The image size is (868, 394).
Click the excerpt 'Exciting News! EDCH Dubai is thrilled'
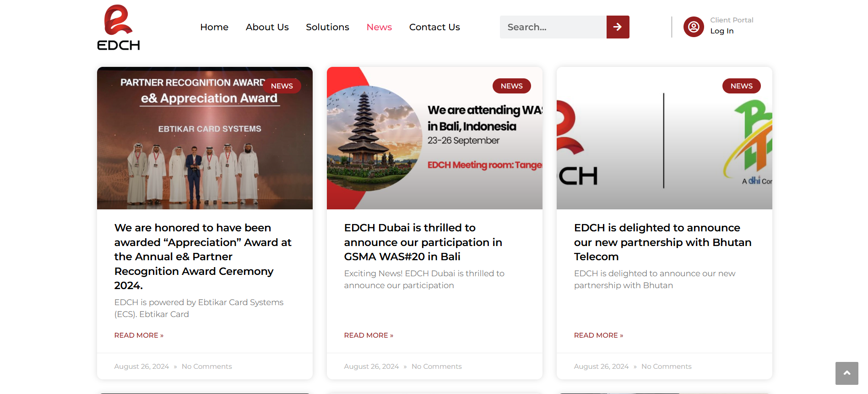[424, 279]
